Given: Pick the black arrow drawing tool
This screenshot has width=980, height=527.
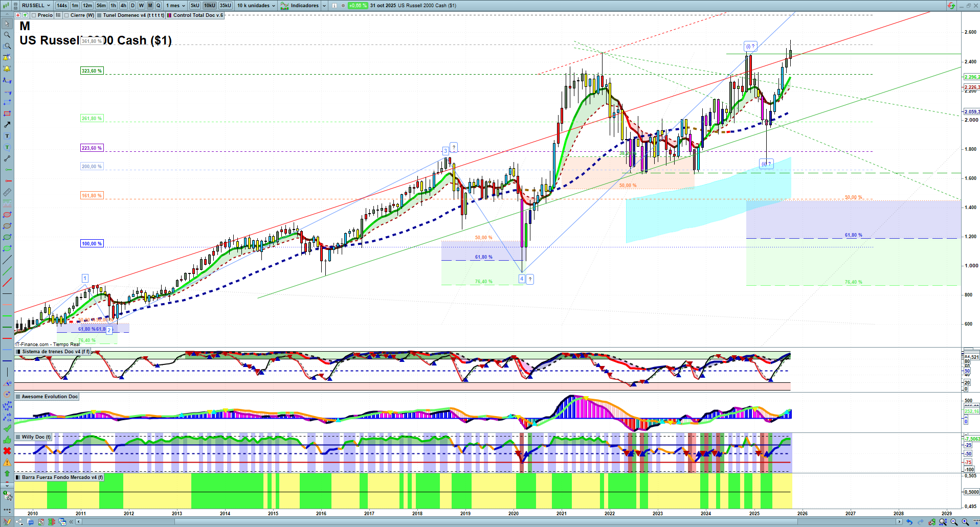Looking at the screenshot, I should (7, 125).
